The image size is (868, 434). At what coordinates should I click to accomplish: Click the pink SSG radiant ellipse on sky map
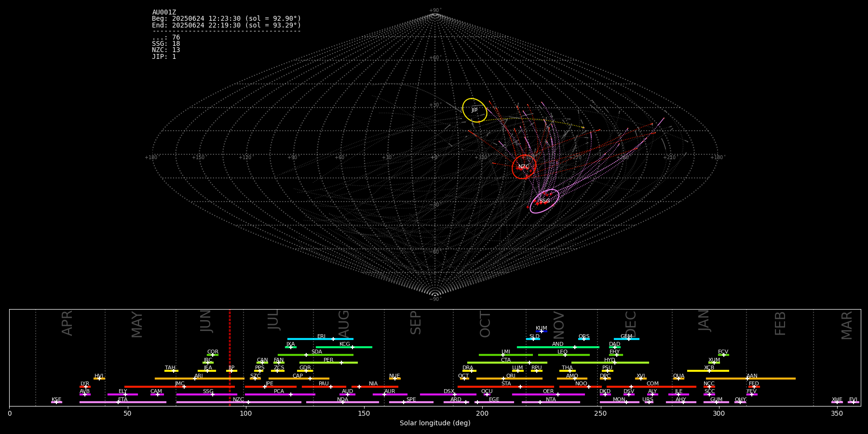pyautogui.click(x=544, y=201)
